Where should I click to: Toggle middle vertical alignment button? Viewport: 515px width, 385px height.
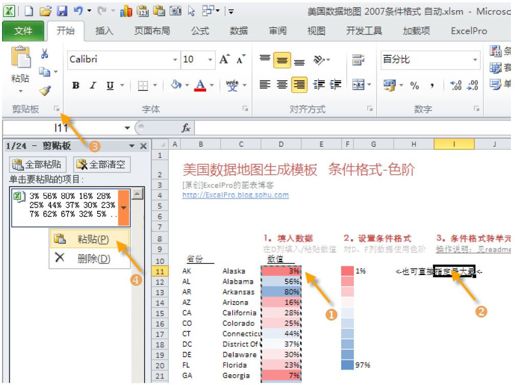point(282,60)
